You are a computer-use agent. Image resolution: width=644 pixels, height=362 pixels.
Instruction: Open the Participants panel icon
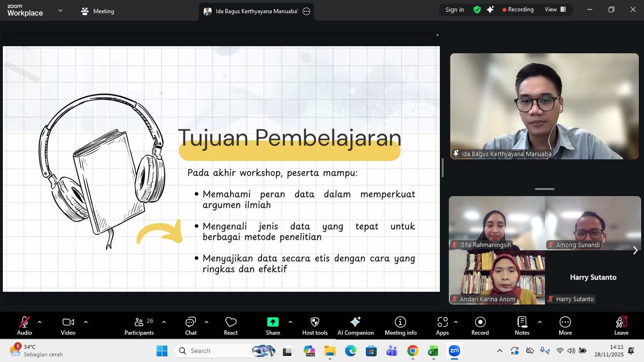[139, 322]
